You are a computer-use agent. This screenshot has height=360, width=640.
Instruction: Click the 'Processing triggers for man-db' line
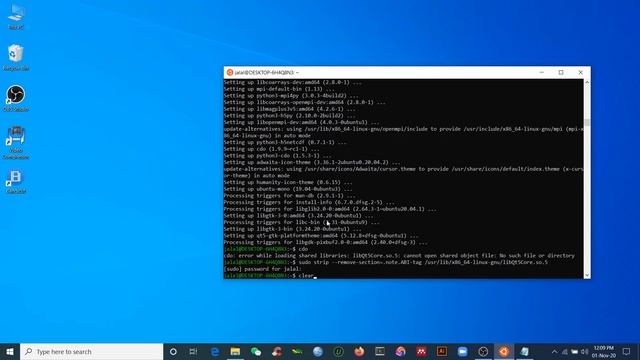tap(289, 196)
